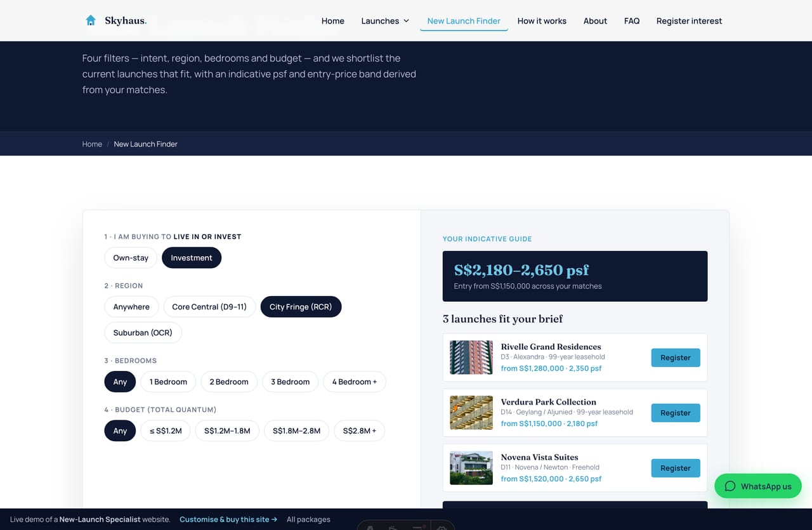Pick the ≤ S$1.2M budget
The height and width of the screenshot is (530, 812).
coord(166,430)
